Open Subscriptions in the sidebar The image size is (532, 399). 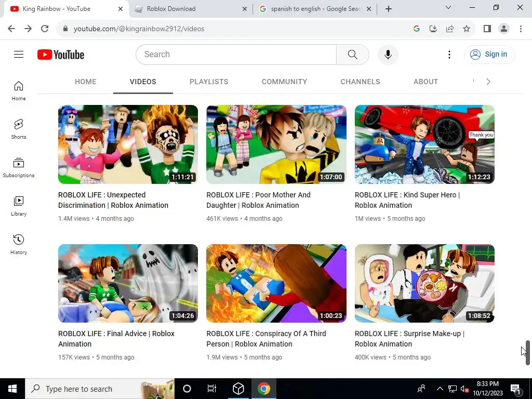pos(19,168)
